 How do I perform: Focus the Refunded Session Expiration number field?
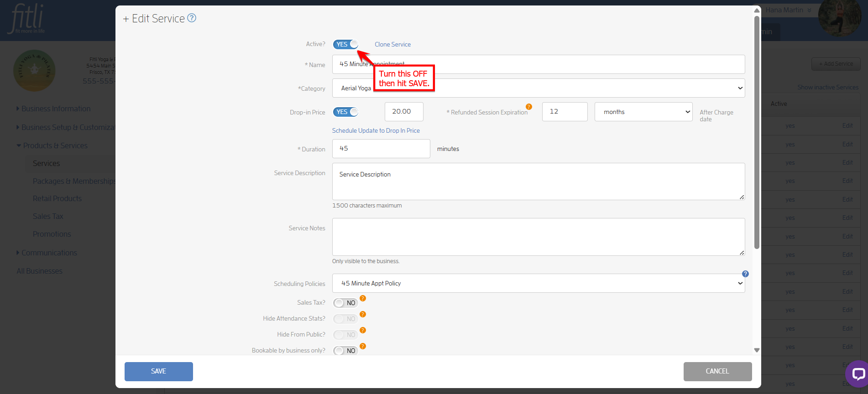coord(565,112)
